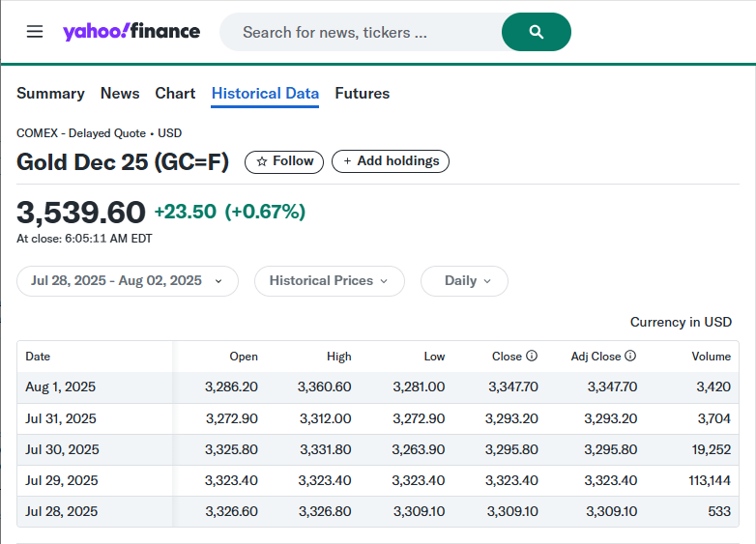Go to the Chart tab
Image resolution: width=756 pixels, height=544 pixels.
(175, 94)
